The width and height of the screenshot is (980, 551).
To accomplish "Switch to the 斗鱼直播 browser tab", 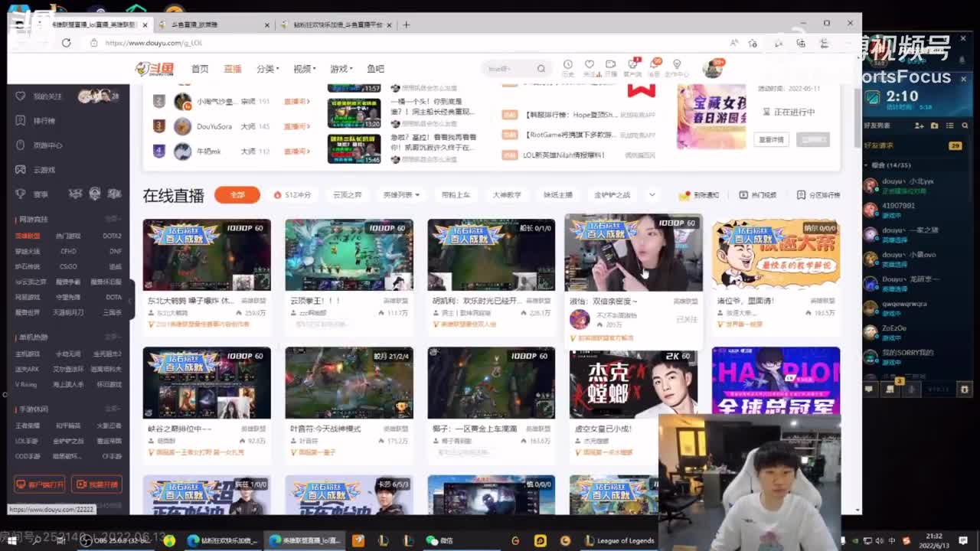I will coord(214,24).
